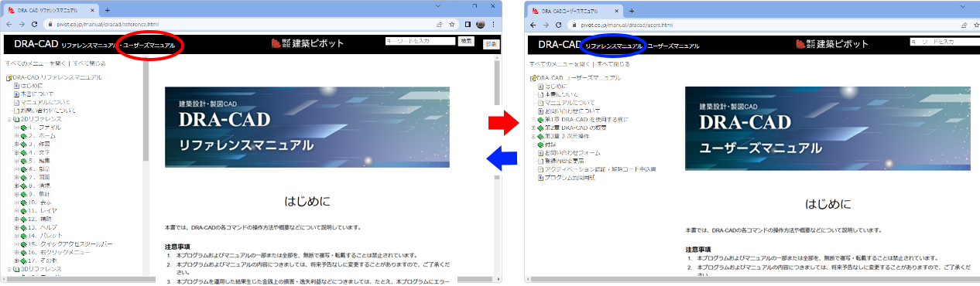Select the DRA-CAD リファレンスマニュアル browser tab
This screenshot has width=980, height=286.
[50, 10]
